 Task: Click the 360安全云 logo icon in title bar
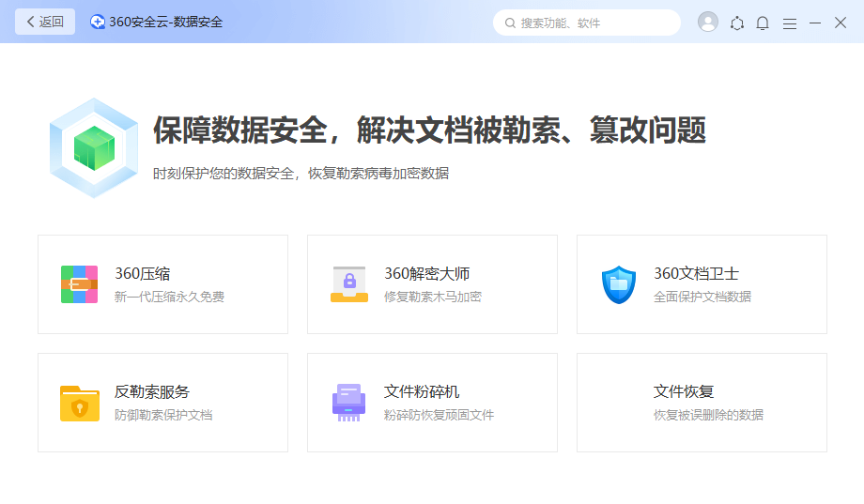click(98, 22)
